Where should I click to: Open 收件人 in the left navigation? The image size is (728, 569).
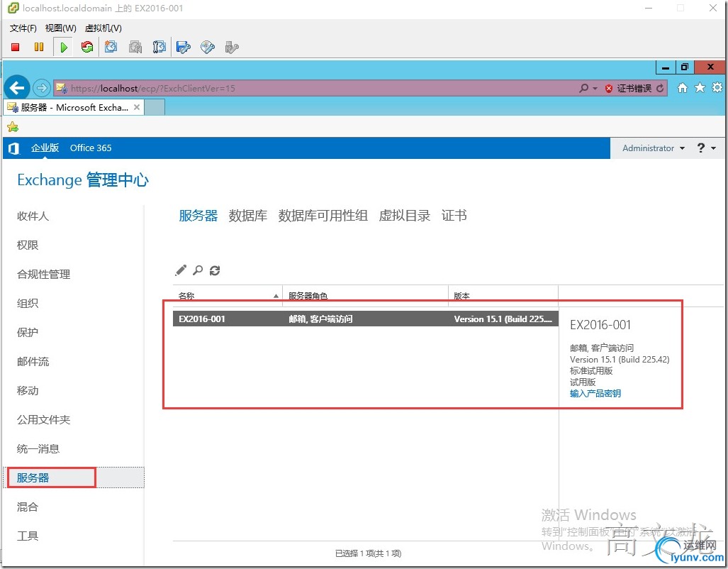tap(33, 216)
